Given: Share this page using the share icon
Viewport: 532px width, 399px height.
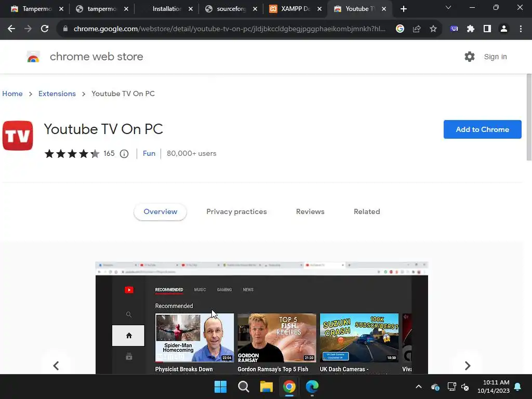Looking at the screenshot, I should (417, 29).
